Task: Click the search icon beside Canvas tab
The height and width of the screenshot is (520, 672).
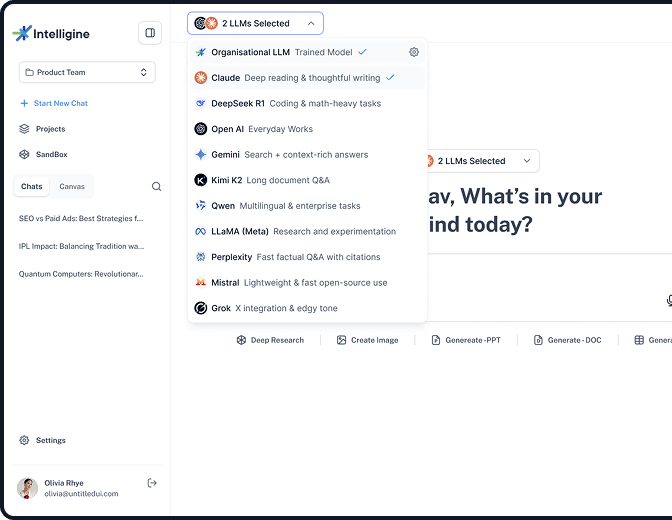Action: pyautogui.click(x=156, y=186)
